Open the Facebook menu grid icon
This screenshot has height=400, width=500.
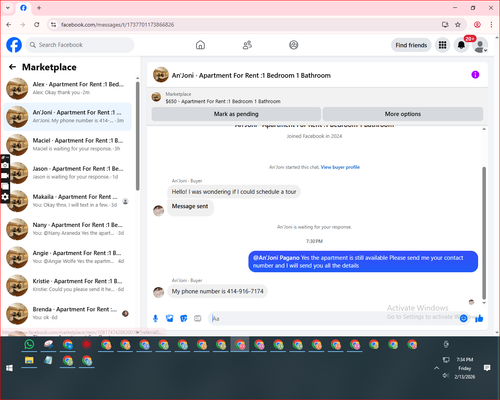click(x=442, y=45)
